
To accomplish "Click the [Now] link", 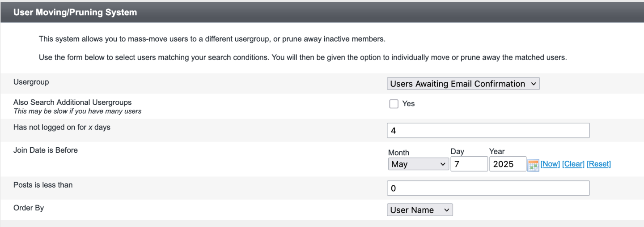I will pyautogui.click(x=550, y=164).
